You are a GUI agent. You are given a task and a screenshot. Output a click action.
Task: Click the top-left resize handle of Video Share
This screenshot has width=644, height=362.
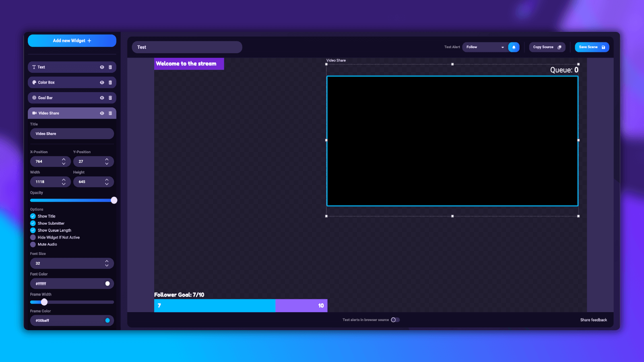[326, 64]
